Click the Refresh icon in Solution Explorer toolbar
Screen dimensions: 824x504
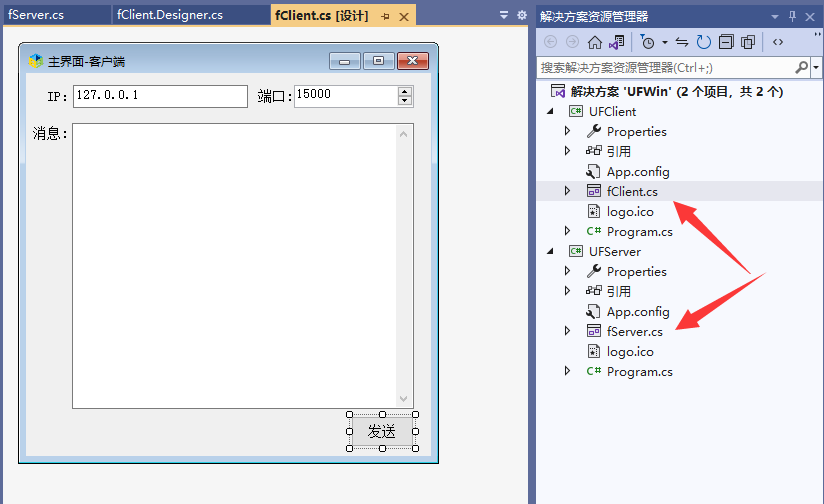pyautogui.click(x=704, y=42)
